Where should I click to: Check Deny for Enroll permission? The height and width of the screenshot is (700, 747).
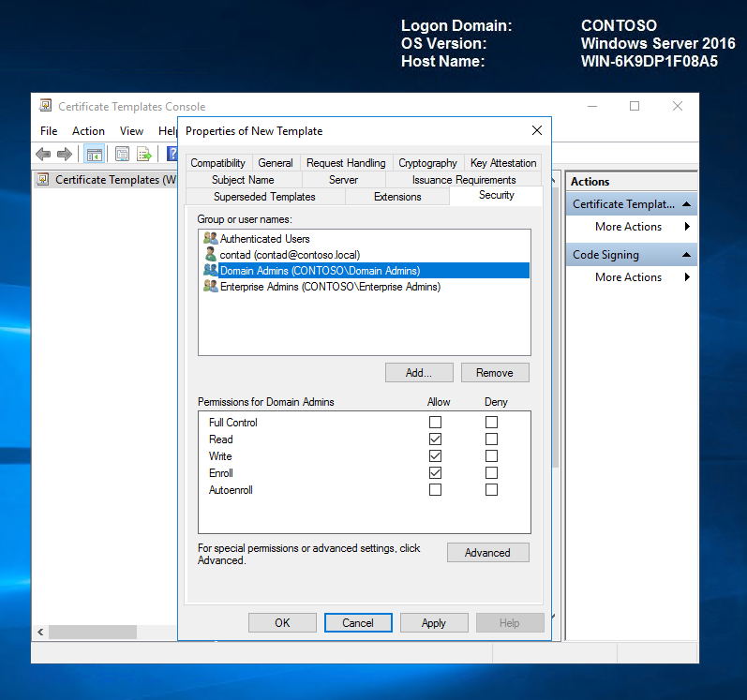tap(491, 472)
